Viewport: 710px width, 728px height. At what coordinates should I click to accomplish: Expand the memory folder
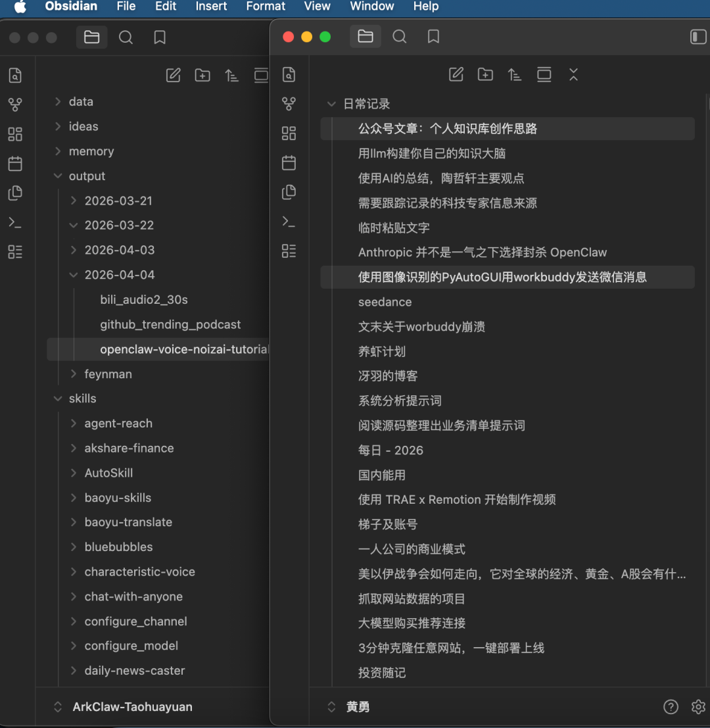[x=58, y=151]
